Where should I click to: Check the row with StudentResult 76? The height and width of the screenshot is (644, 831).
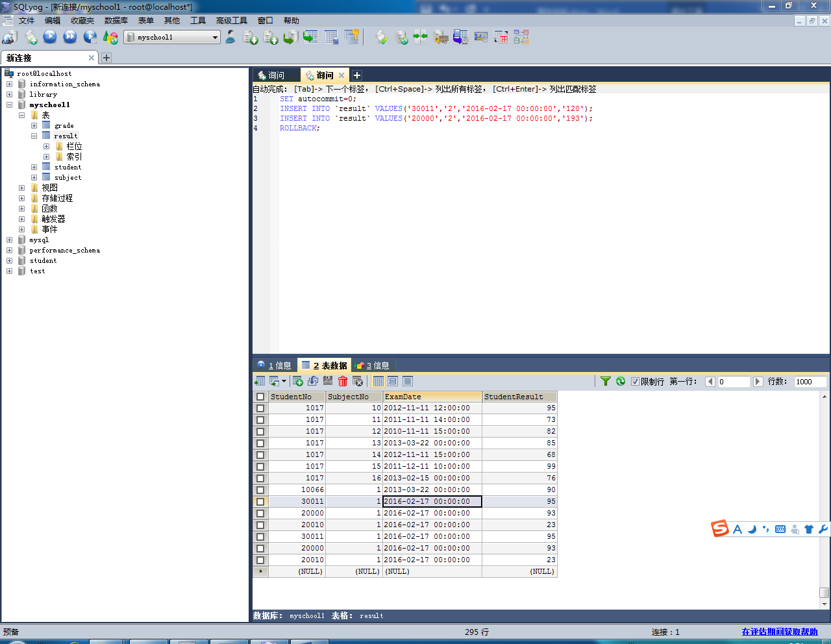point(260,478)
